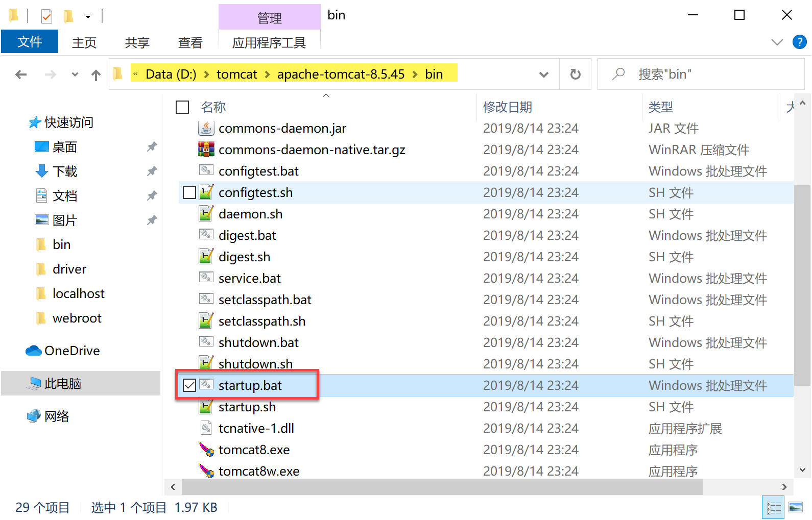Expand the address bar history dropdown
This screenshot has height=520, width=812.
tap(543, 75)
